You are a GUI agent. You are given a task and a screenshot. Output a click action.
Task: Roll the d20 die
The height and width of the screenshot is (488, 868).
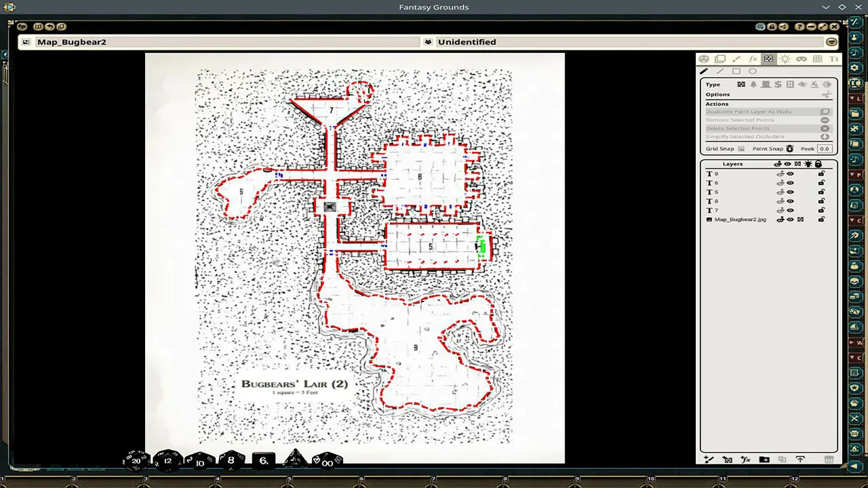point(136,461)
